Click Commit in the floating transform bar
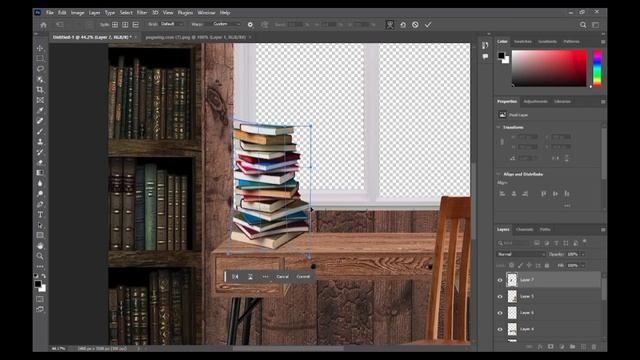This screenshot has width=640, height=360. [x=303, y=276]
